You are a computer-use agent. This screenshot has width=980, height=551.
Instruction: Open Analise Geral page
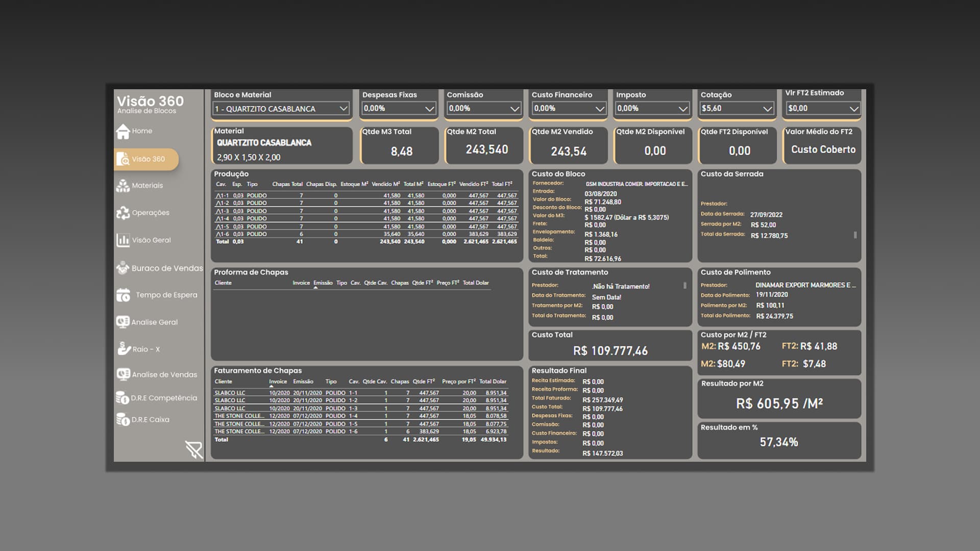pos(155,322)
